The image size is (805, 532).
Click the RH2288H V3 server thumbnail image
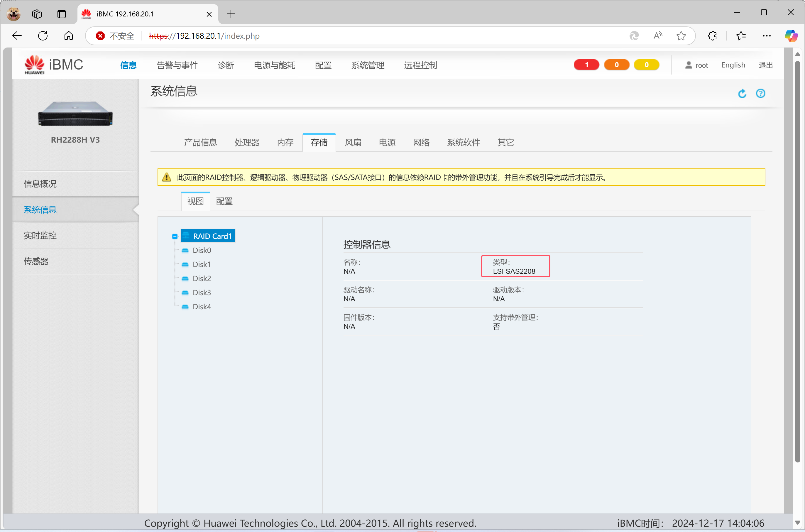click(x=75, y=114)
